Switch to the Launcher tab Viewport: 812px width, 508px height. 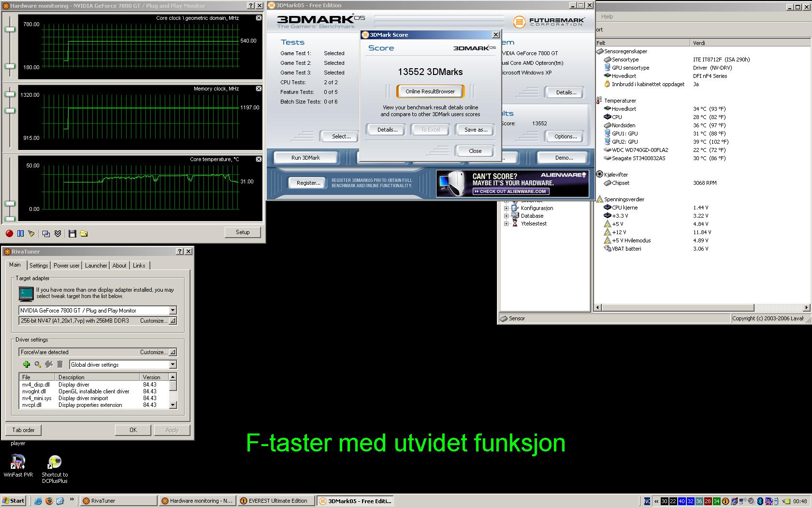tap(96, 266)
